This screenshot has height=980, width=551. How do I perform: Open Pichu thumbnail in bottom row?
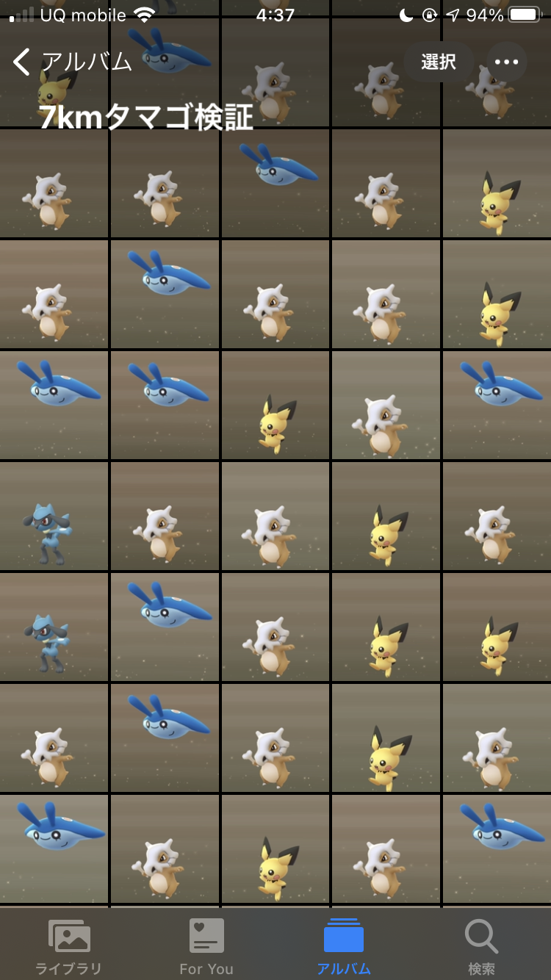click(x=275, y=849)
